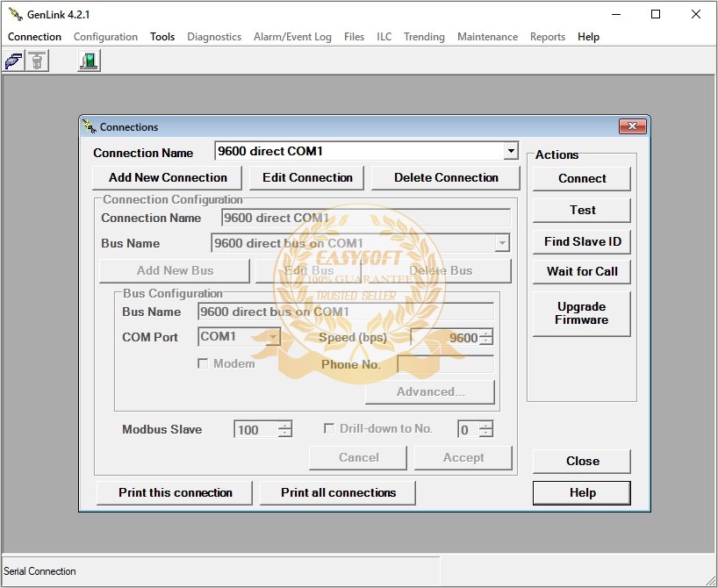Click the Bus Name field in Bus Configuration
This screenshot has height=588, width=718.
pyautogui.click(x=346, y=312)
